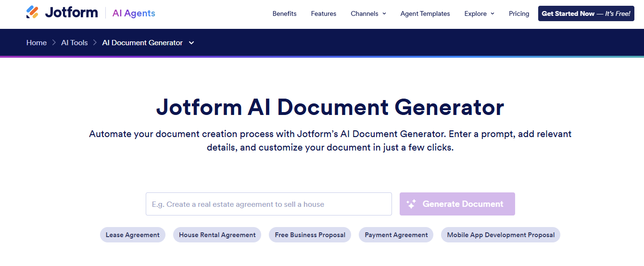The image size is (644, 266).
Task: Open the Jotform wordmark home link
Action: (71, 13)
